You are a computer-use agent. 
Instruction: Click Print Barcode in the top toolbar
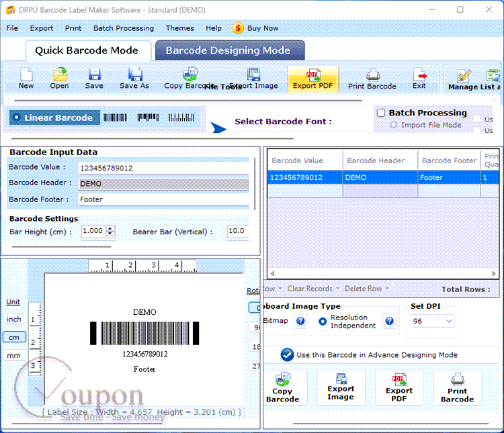click(x=372, y=79)
